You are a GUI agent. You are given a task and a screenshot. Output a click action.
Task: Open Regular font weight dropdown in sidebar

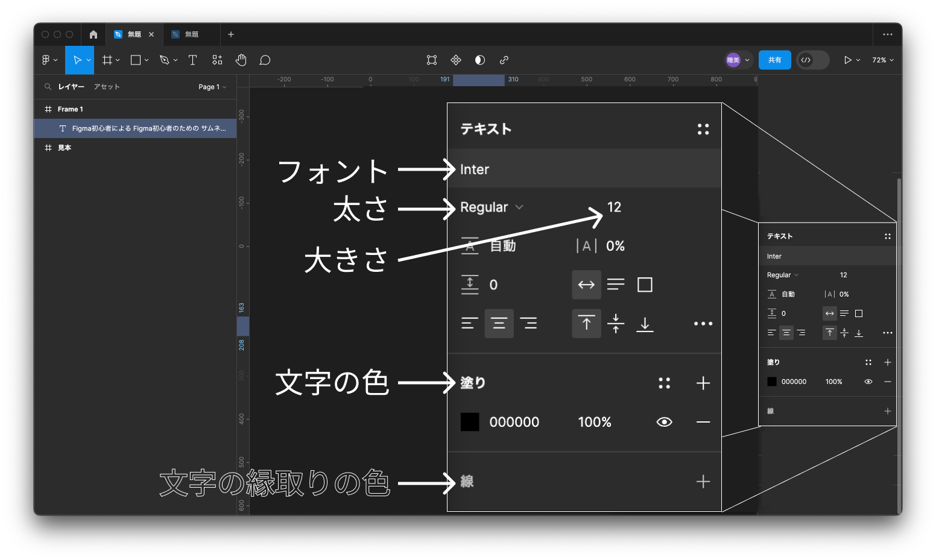[782, 275]
